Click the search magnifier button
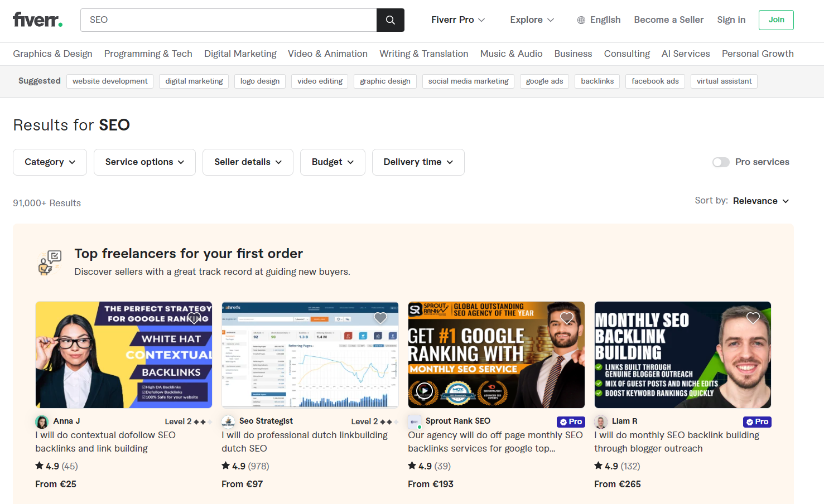 [x=391, y=20]
